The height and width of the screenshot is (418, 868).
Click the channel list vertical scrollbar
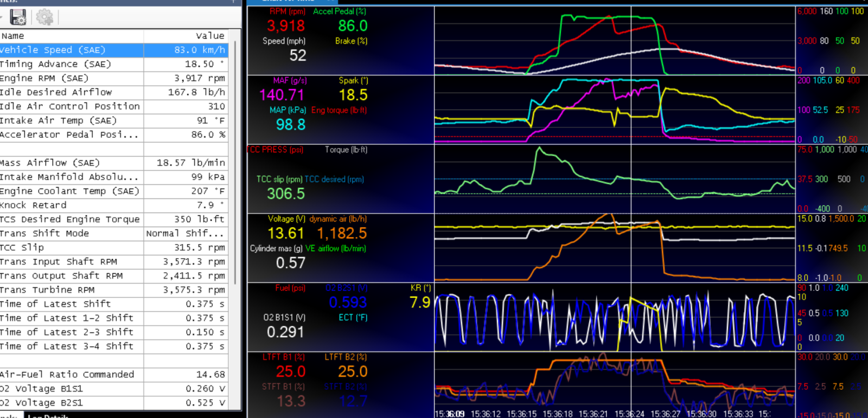(235, 163)
